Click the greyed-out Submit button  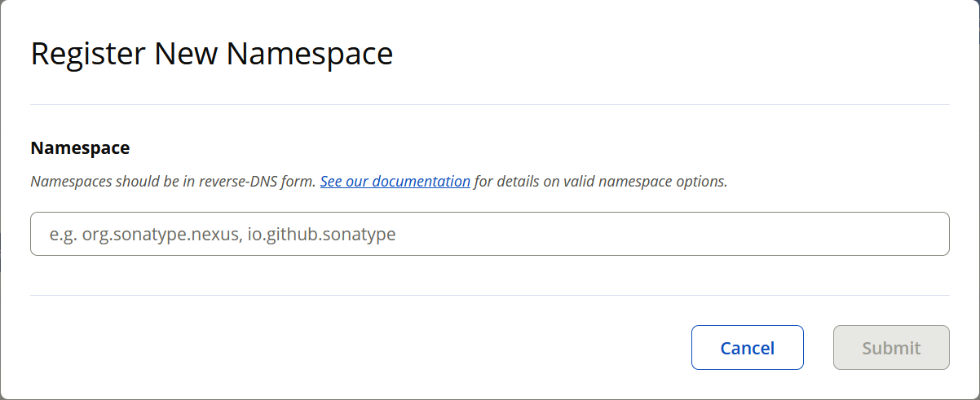click(891, 348)
